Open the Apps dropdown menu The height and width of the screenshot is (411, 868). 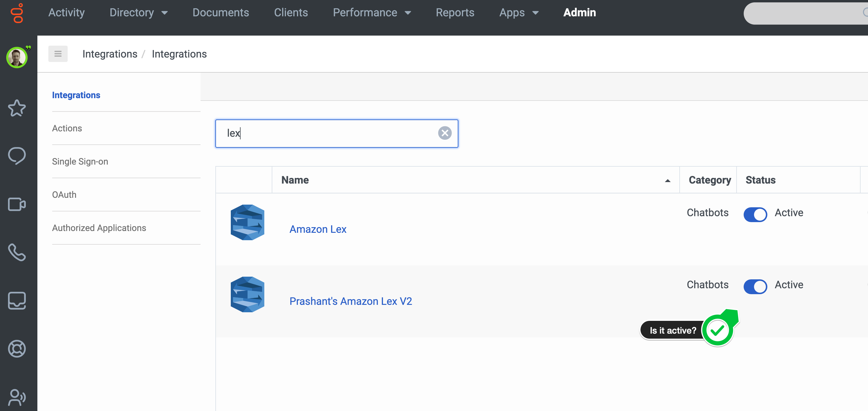point(518,12)
